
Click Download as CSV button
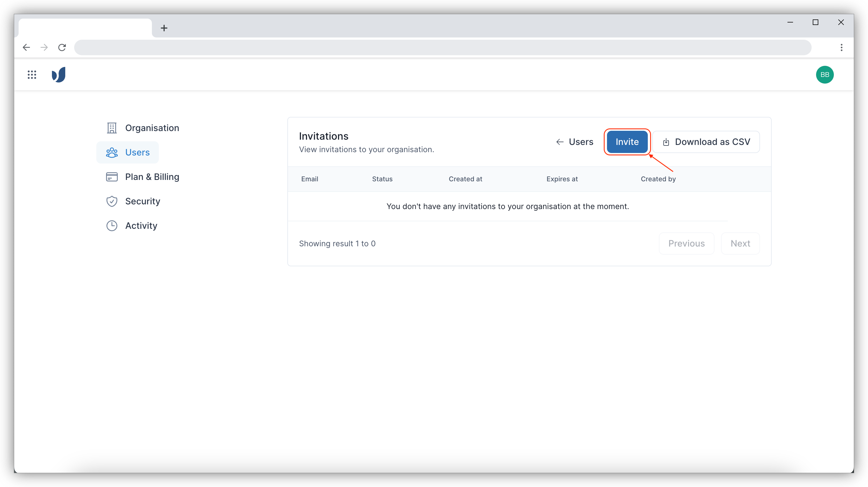706,142
